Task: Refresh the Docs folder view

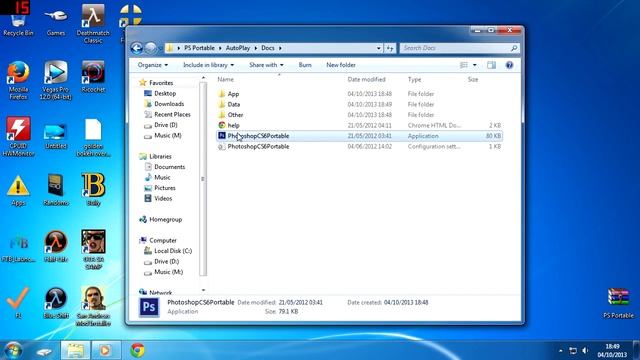Action: tap(390, 48)
